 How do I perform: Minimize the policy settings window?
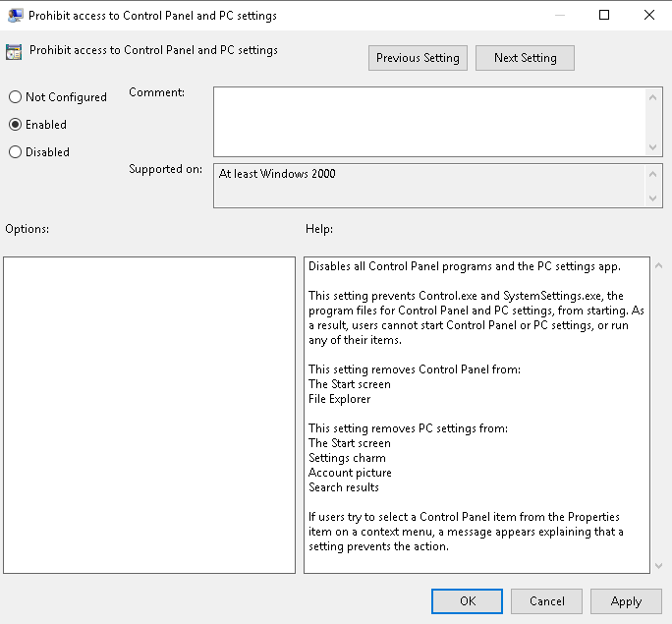(559, 16)
